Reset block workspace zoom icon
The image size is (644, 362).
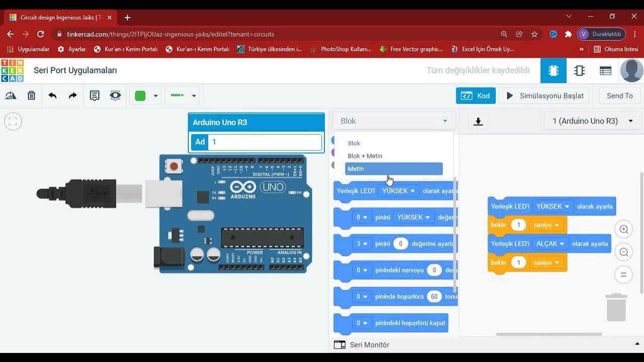pyautogui.click(x=624, y=275)
